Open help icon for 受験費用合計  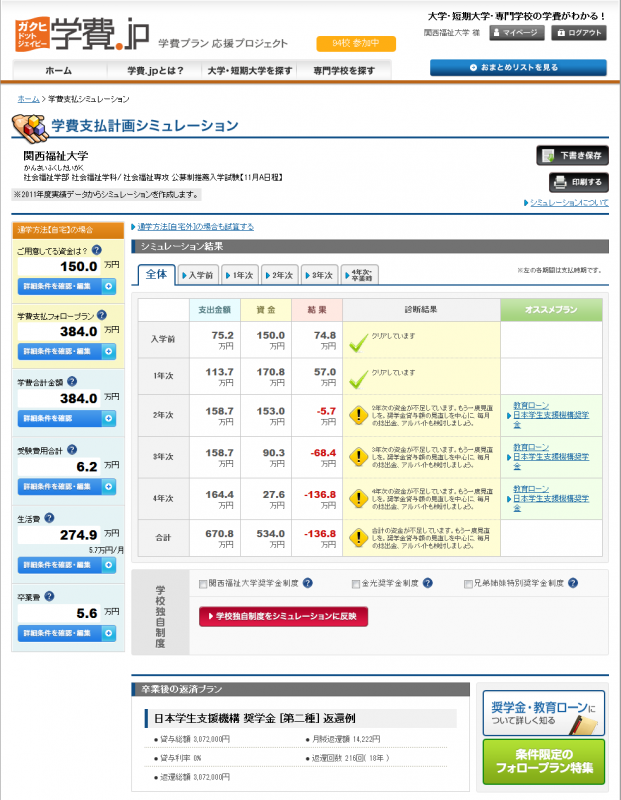[72, 449]
